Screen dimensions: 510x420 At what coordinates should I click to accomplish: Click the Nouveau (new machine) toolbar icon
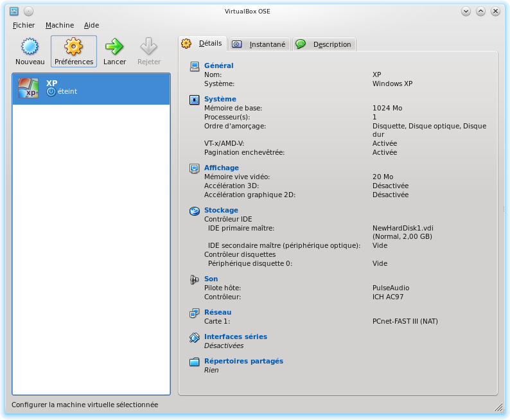point(30,47)
